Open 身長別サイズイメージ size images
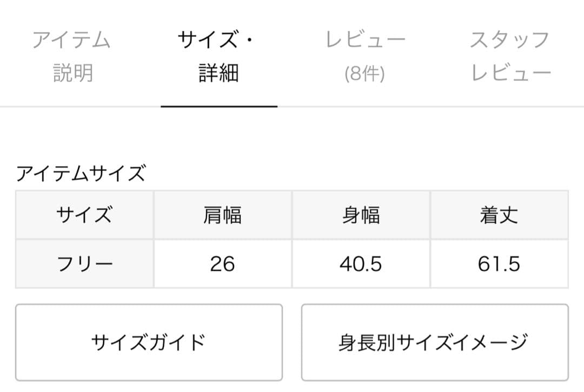Viewport: 584px width, 392px height. click(x=433, y=343)
